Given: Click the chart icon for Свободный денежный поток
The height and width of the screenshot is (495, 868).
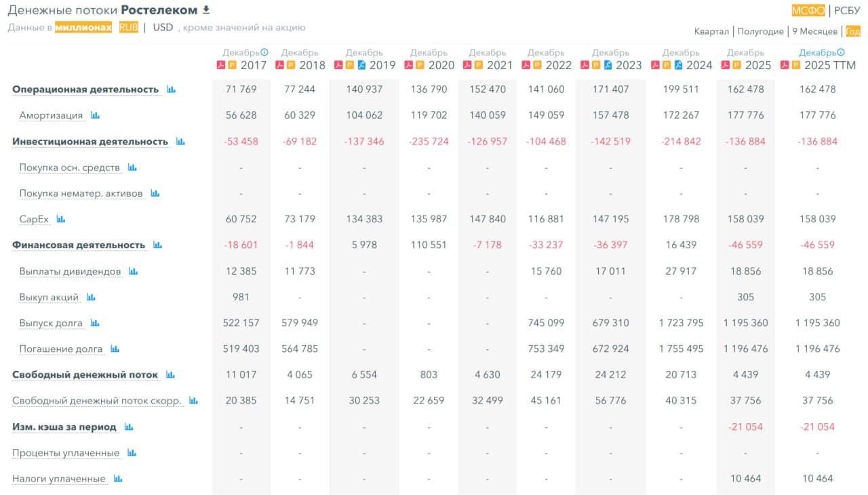Looking at the screenshot, I should tap(170, 374).
